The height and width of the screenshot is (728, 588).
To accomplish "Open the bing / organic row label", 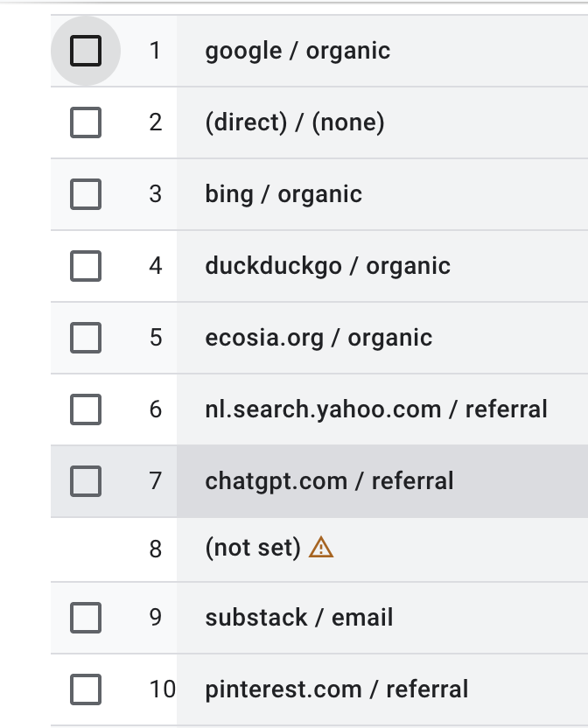I will point(283,194).
